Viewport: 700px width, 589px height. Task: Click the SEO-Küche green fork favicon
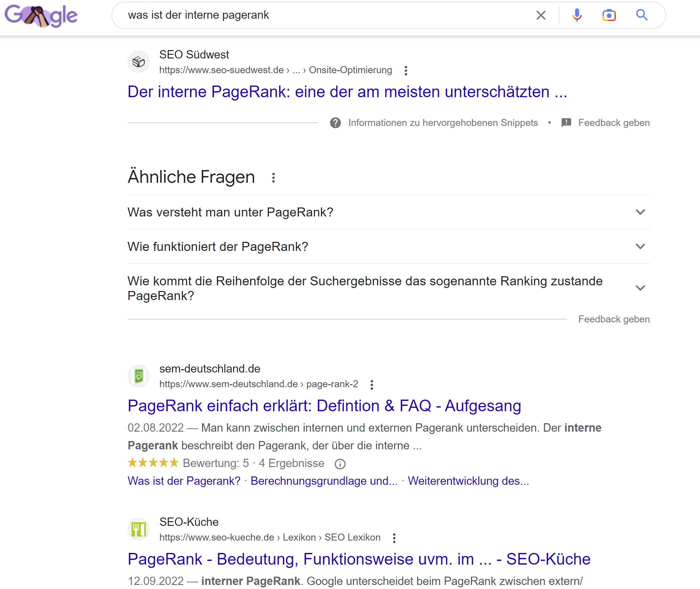click(x=139, y=529)
